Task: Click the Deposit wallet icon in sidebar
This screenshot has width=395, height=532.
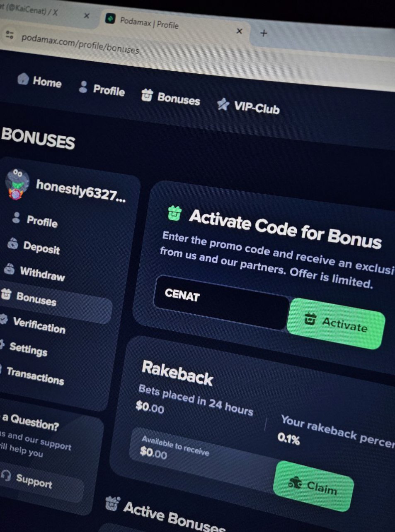Action: [13, 243]
